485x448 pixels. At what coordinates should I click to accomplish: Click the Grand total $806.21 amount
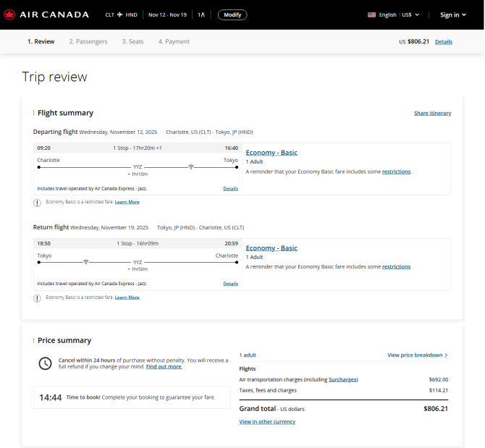(x=436, y=409)
